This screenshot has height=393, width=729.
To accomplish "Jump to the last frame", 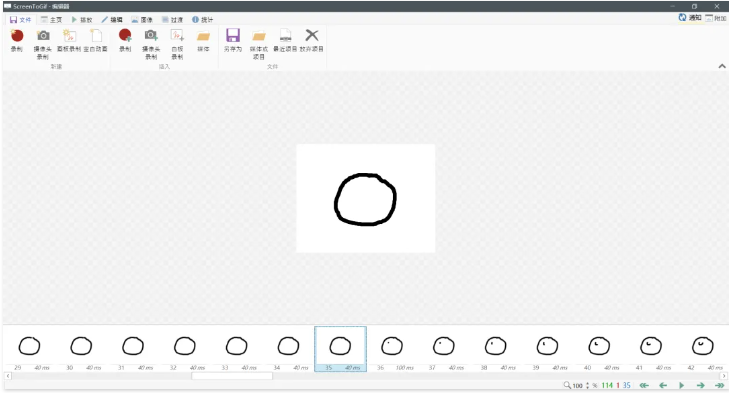I will click(719, 385).
